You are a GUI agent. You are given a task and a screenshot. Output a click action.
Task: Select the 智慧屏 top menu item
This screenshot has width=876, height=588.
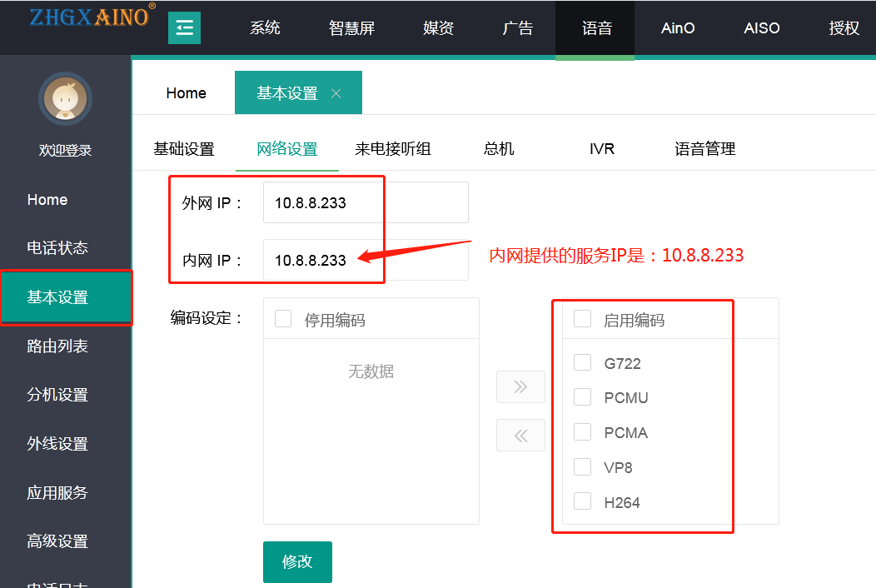point(351,28)
